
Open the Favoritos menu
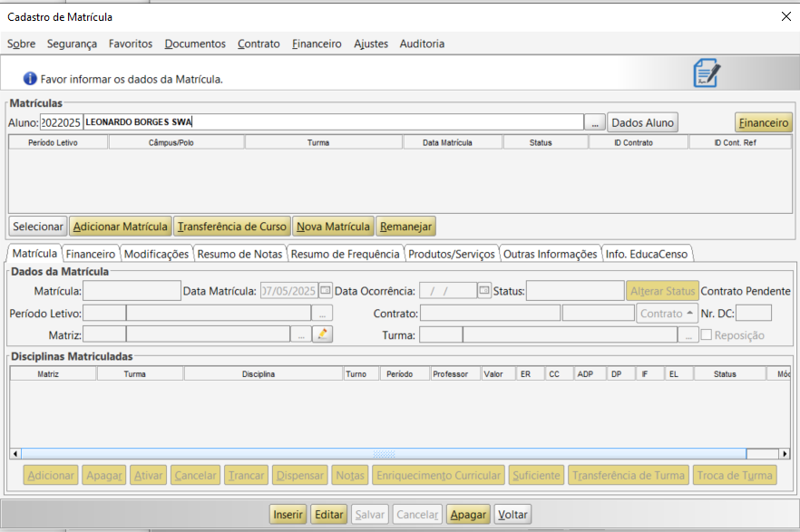pyautogui.click(x=131, y=44)
